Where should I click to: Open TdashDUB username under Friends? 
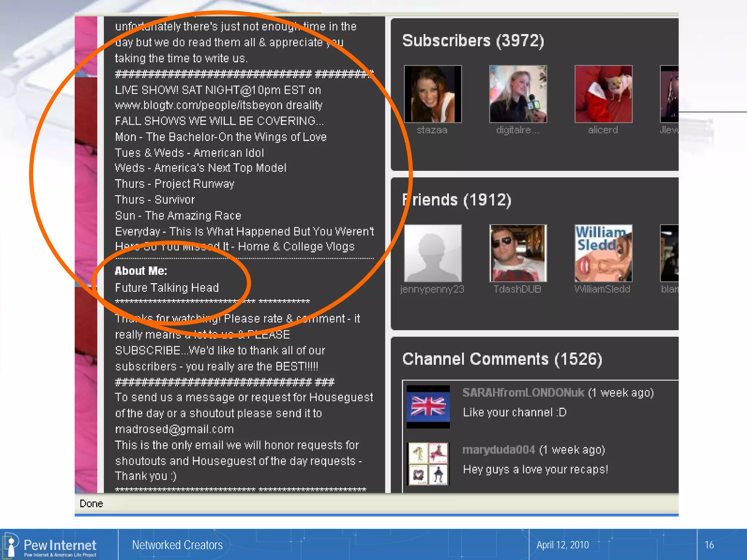tap(517, 289)
